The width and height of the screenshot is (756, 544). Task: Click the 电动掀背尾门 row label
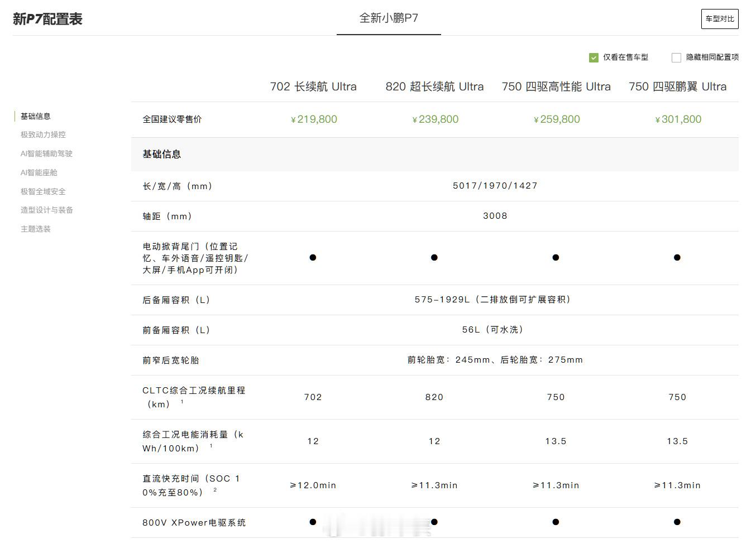coord(195,258)
